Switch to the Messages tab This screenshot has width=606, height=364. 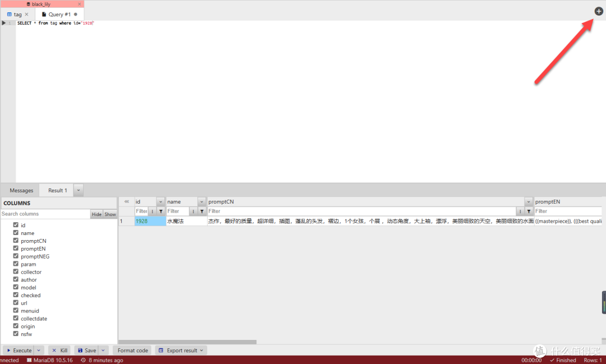pos(21,191)
